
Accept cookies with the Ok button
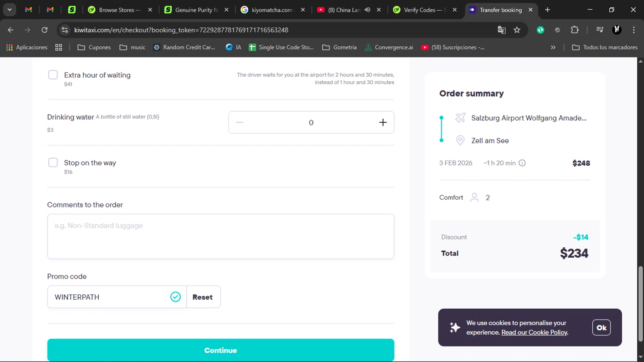click(601, 328)
